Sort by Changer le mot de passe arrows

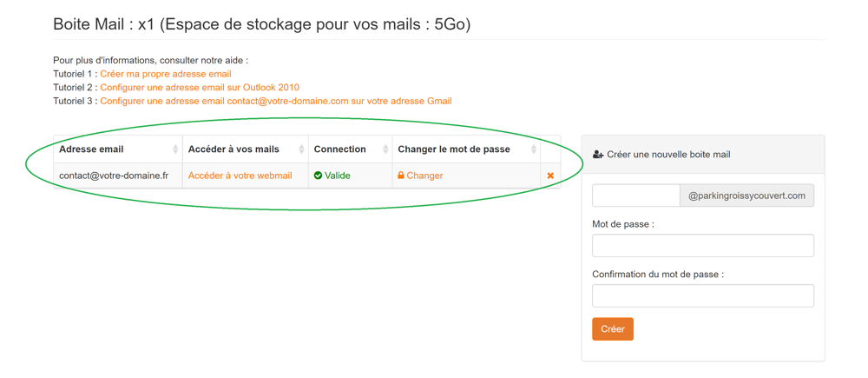click(x=534, y=149)
